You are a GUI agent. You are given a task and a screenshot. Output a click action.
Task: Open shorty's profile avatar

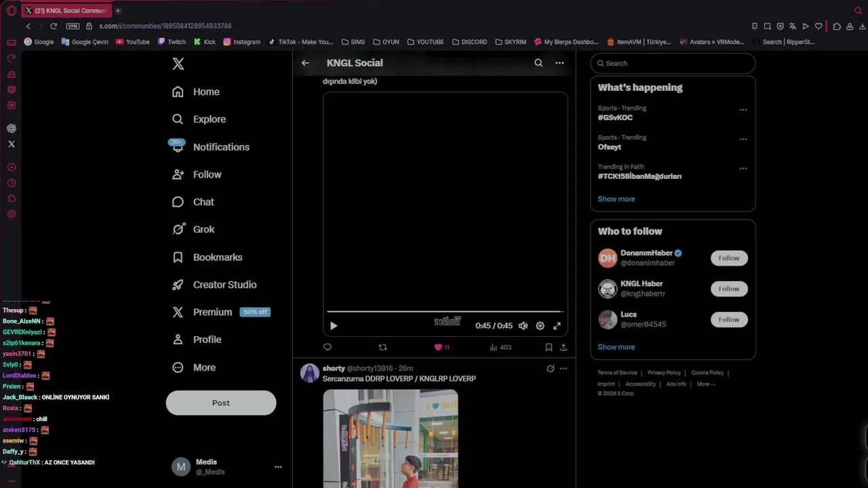[310, 373]
